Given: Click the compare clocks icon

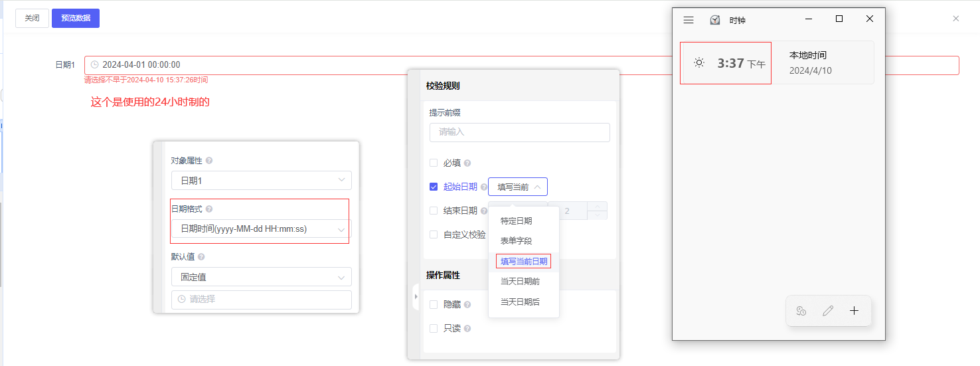Looking at the screenshot, I should pyautogui.click(x=801, y=311).
